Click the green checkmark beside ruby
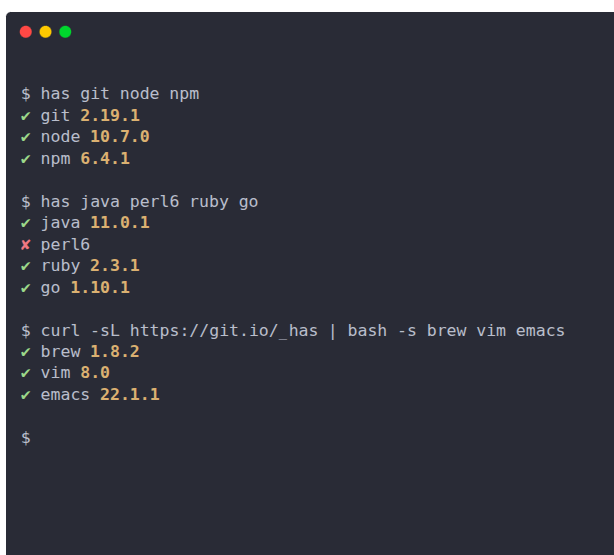Viewport: 614px width, 555px height. click(26, 266)
